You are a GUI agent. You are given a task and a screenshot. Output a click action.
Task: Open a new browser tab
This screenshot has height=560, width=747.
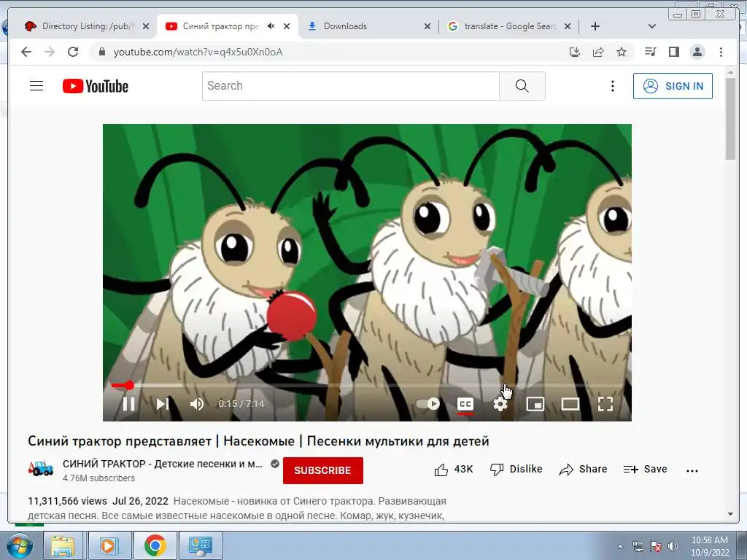(595, 26)
